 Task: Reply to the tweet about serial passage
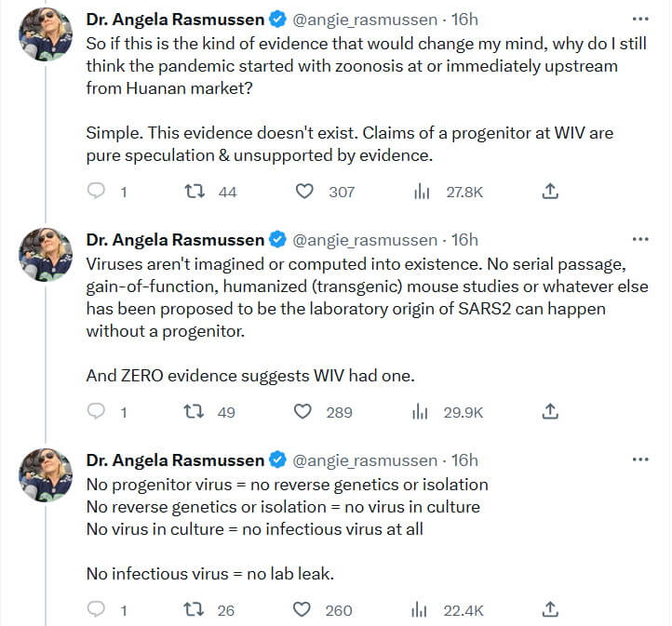(x=98, y=410)
